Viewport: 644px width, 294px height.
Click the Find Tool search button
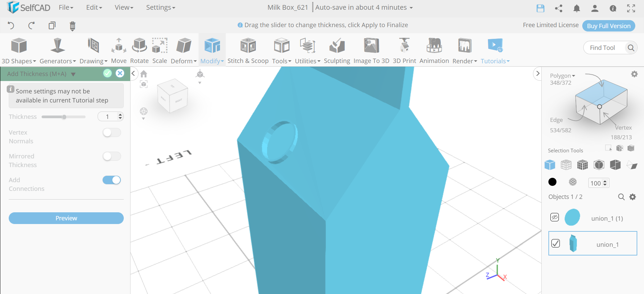(631, 48)
